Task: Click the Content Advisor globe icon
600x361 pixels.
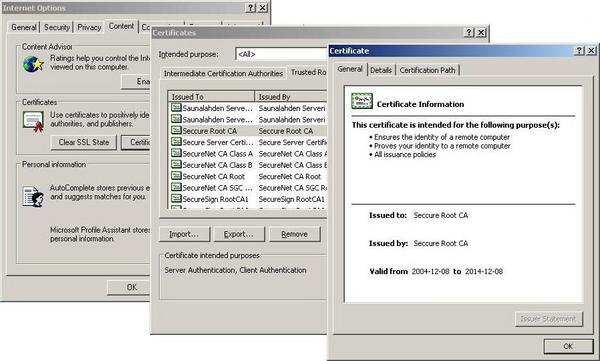Action: 33,64
